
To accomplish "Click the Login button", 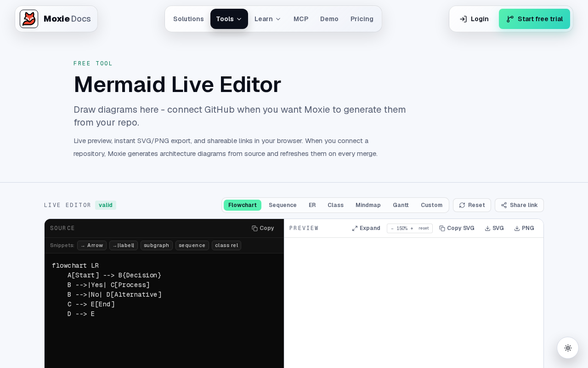I will tap(474, 19).
